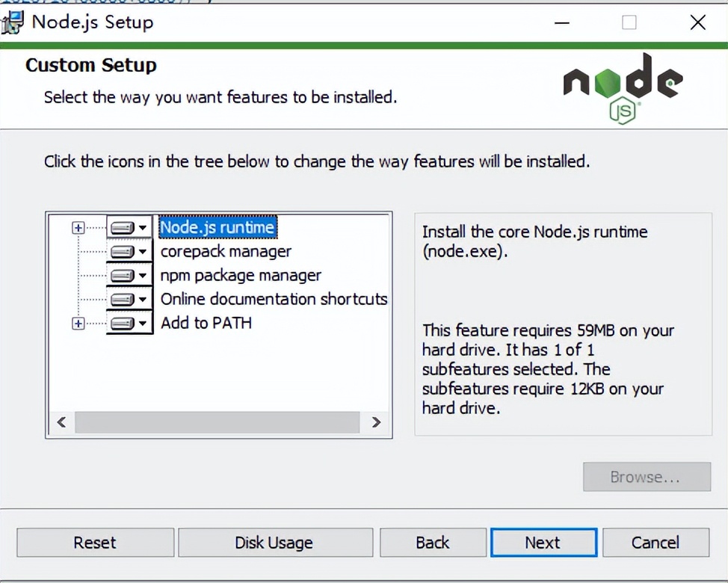Click the Node.js Setup installer icon in title bar
Image resolution: width=728 pixels, height=583 pixels.
12,22
